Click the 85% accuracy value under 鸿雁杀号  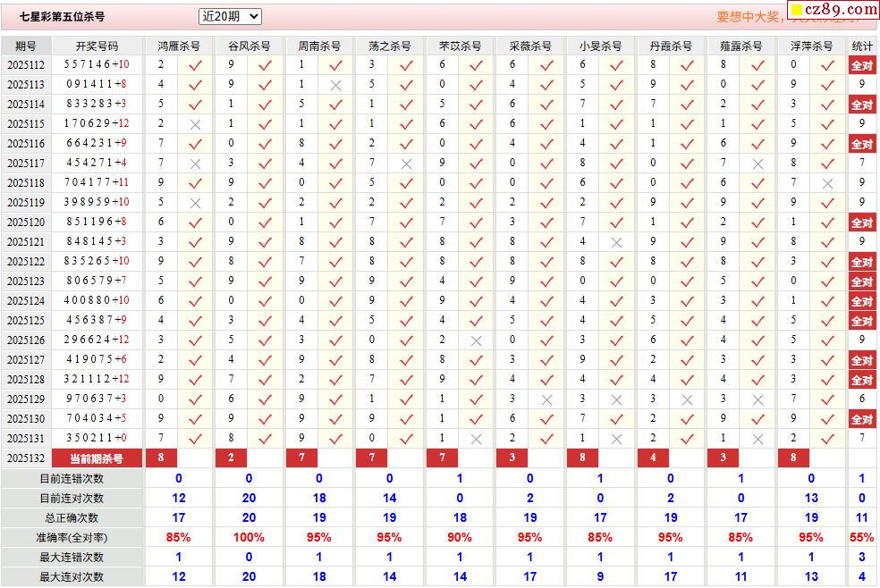(x=179, y=537)
